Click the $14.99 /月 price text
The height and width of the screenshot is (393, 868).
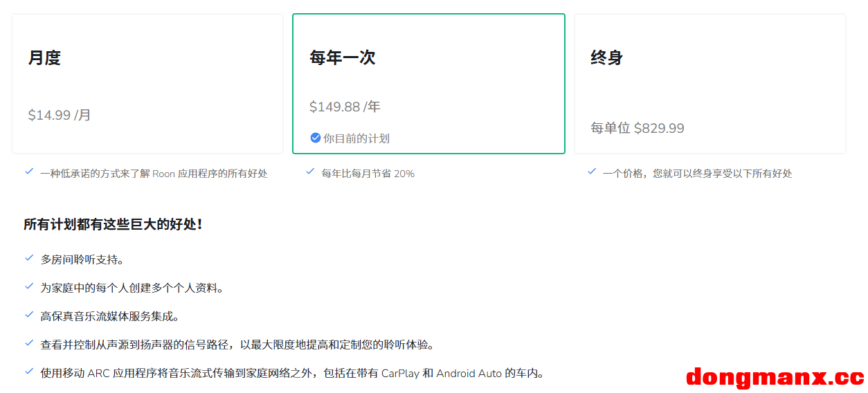[60, 115]
